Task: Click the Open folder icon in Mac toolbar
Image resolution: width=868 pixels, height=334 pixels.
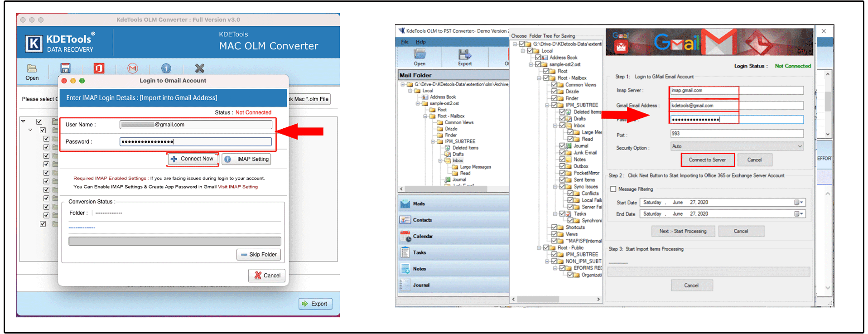Action: (32, 69)
